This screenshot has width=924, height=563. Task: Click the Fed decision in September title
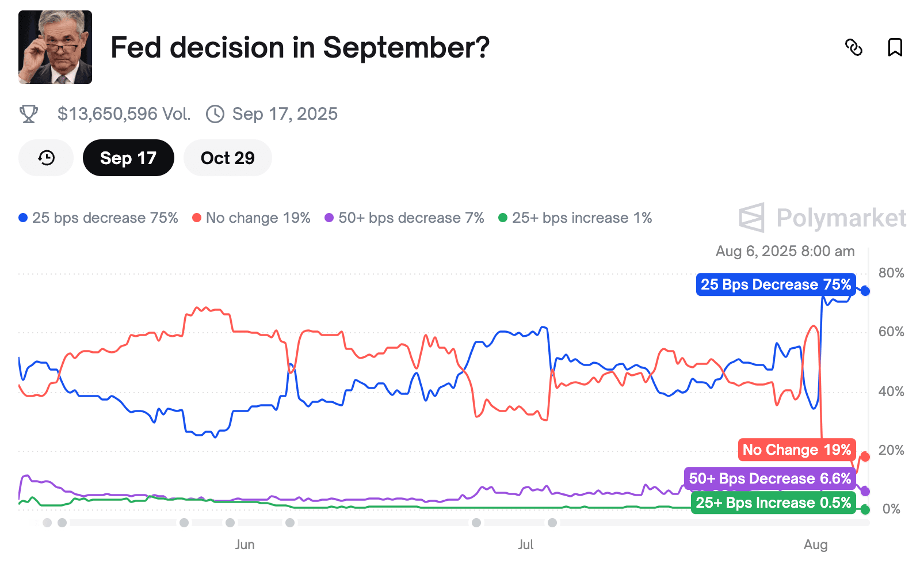point(300,47)
